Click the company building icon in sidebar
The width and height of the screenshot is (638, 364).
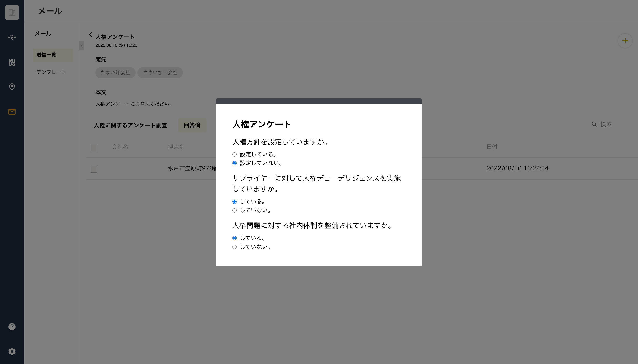[x=12, y=12]
